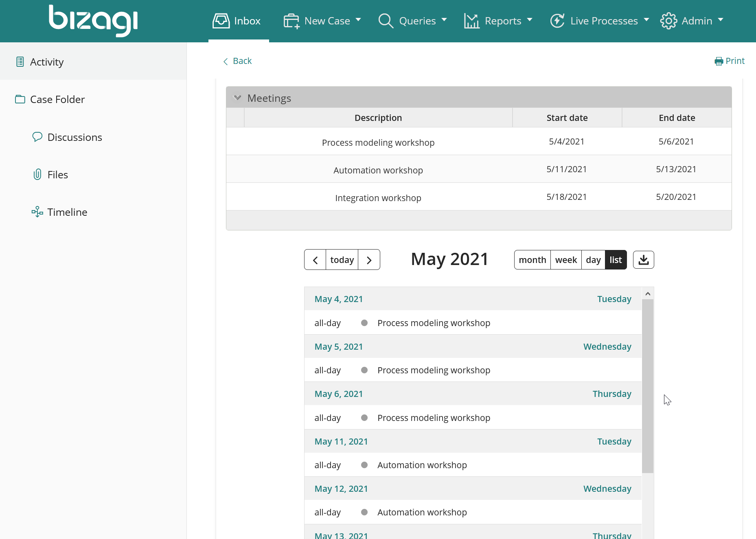Switch calendar to week view
Image resolution: width=756 pixels, height=539 pixels.
point(566,260)
